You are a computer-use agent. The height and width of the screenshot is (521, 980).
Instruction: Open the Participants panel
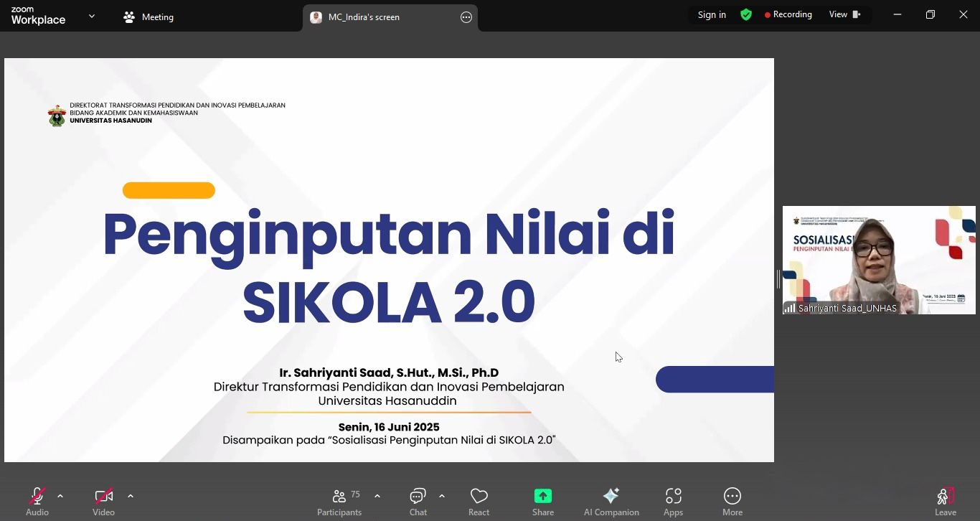(339, 500)
